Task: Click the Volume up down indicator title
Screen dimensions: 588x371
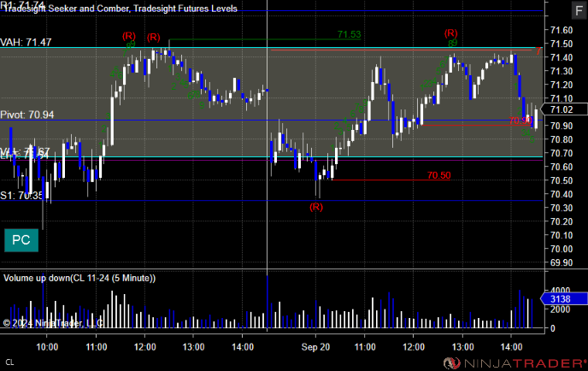Action: click(79, 278)
